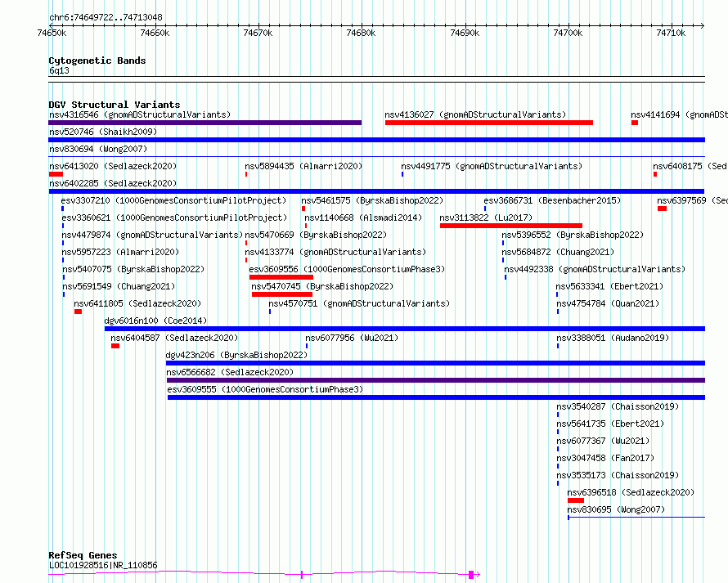Open nsv5633341 (Ebert2021) label
This screenshot has height=583, width=728.
[x=609, y=286]
